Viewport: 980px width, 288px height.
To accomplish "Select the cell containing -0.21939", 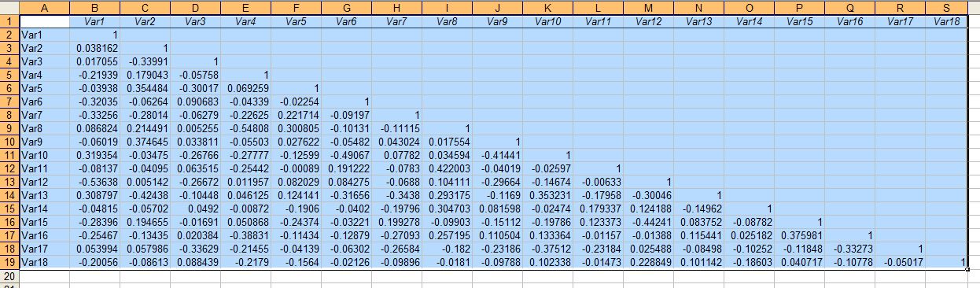I will 94,75.
